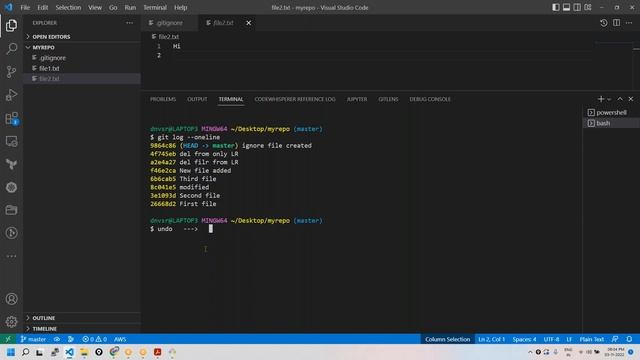The image size is (640, 360).
Task: Open .gitignore in the file explorer
Action: (82, 58)
